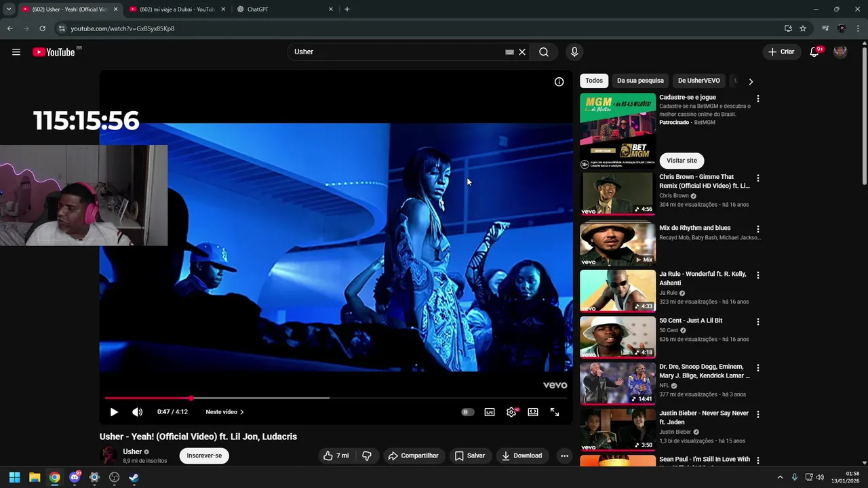
Task: Seek on the video progress bar
Action: click(x=336, y=398)
